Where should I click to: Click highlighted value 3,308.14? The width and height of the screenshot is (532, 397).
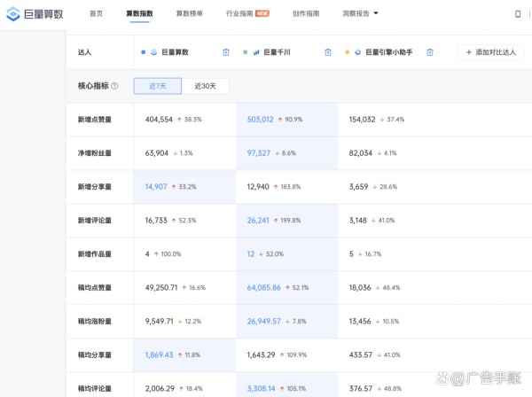(x=261, y=388)
